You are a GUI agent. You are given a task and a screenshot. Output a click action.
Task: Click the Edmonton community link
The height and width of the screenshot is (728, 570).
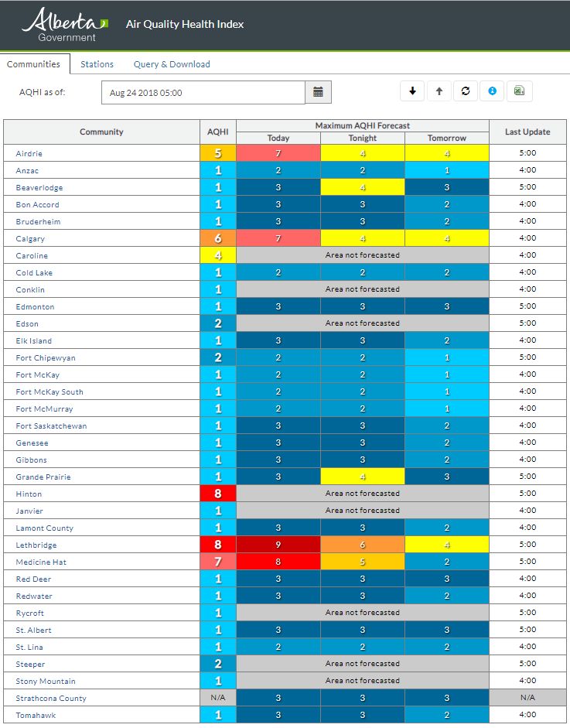[x=35, y=307]
